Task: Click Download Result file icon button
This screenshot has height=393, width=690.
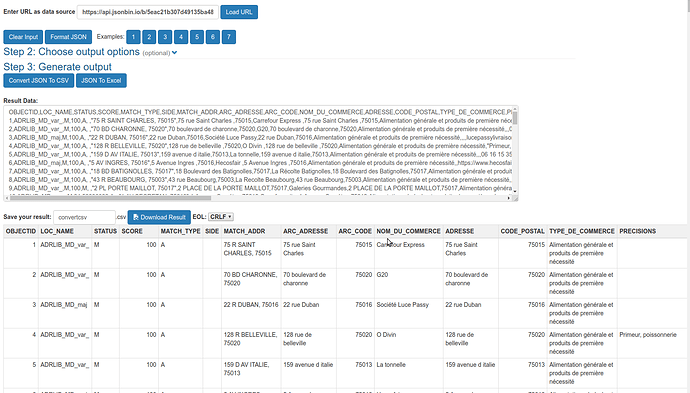Action: coord(159,217)
